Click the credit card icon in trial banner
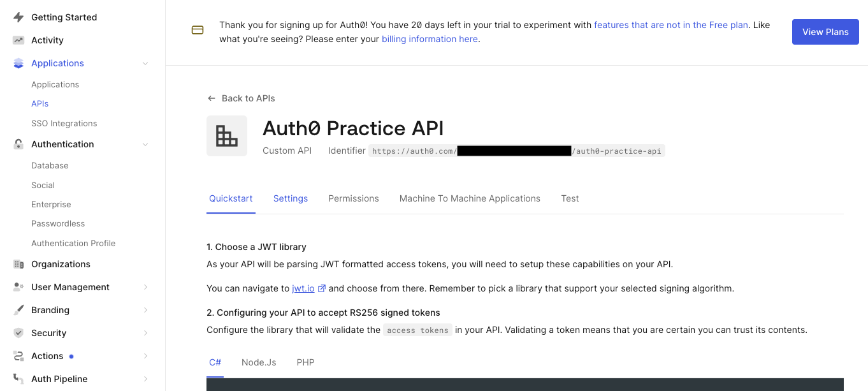 pyautogui.click(x=197, y=29)
